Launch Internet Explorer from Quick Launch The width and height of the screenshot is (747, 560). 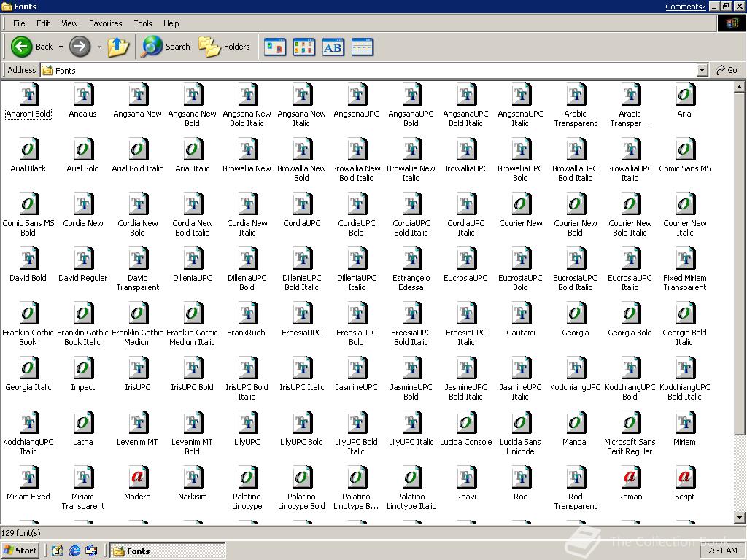[74, 551]
